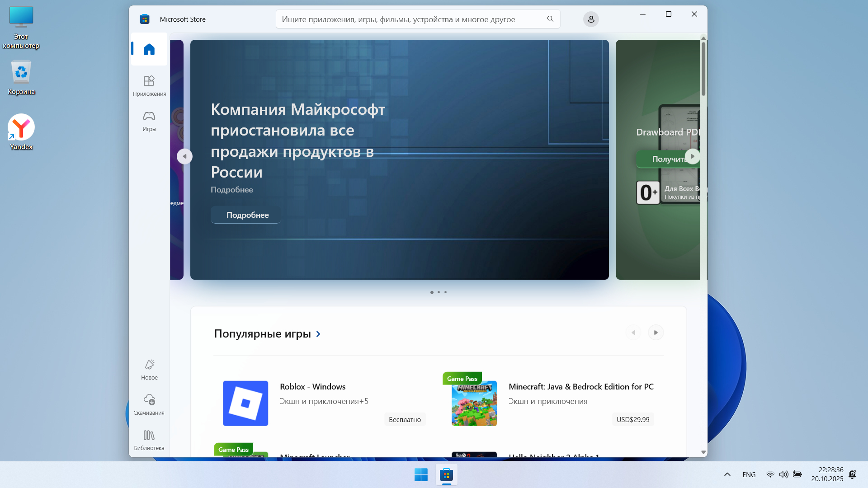Open the Библиотека section
This screenshot has width=868, height=488.
click(x=149, y=440)
